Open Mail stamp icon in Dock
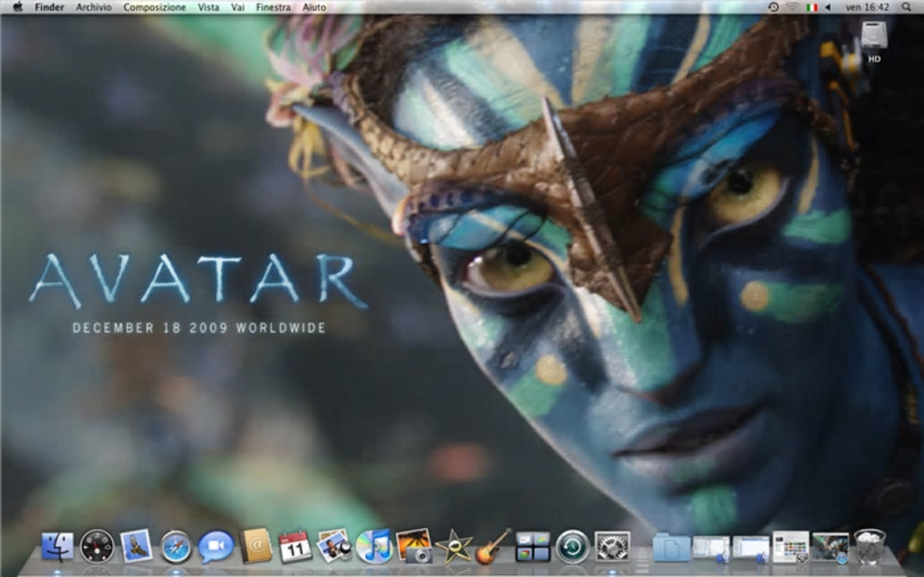Image resolution: width=924 pixels, height=577 pixels. (136, 546)
